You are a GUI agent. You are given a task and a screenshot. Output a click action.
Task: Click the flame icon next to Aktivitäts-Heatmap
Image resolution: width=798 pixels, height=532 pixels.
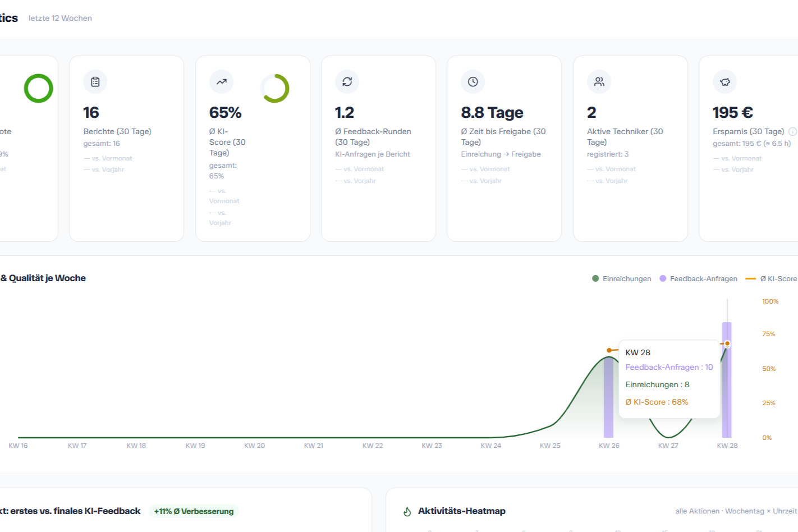(x=407, y=511)
